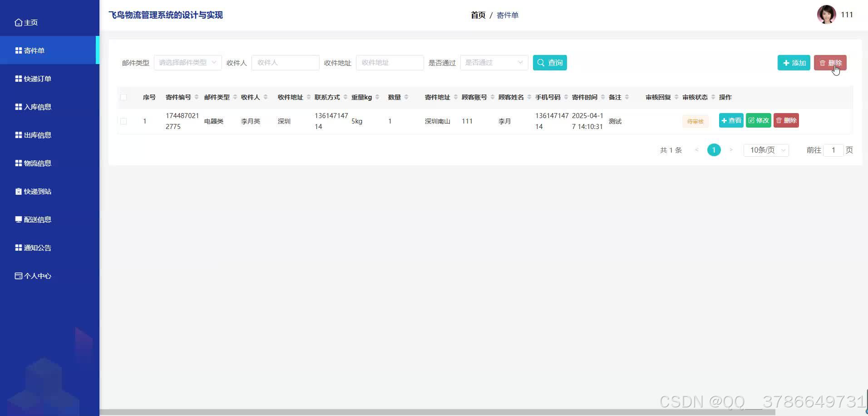
Task: Open the 10条/页 page size dropdown
Action: pos(766,150)
